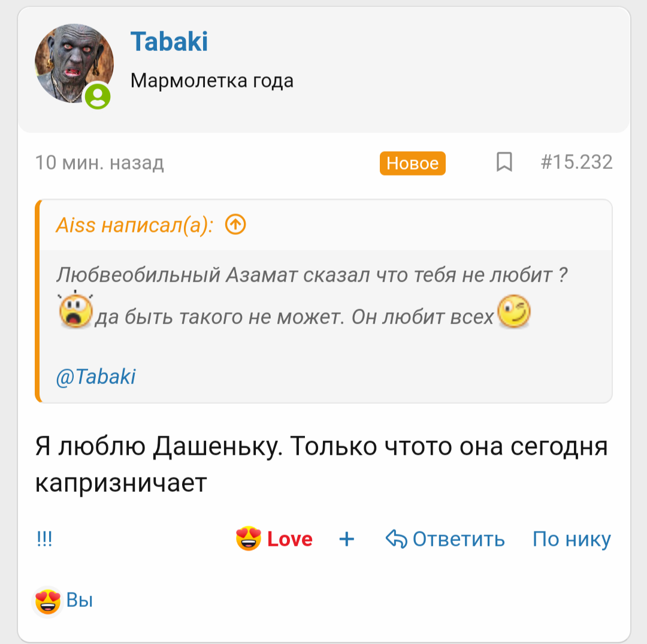The height and width of the screenshot is (644, 647).
Task: Click the !!! link below the post
Action: pyautogui.click(x=44, y=539)
